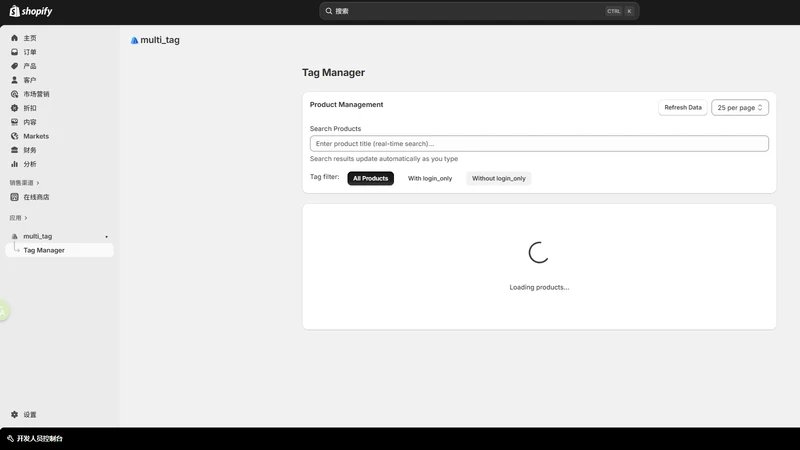800x450 pixels.
Task: Click the Refresh Data button
Action: tap(683, 108)
